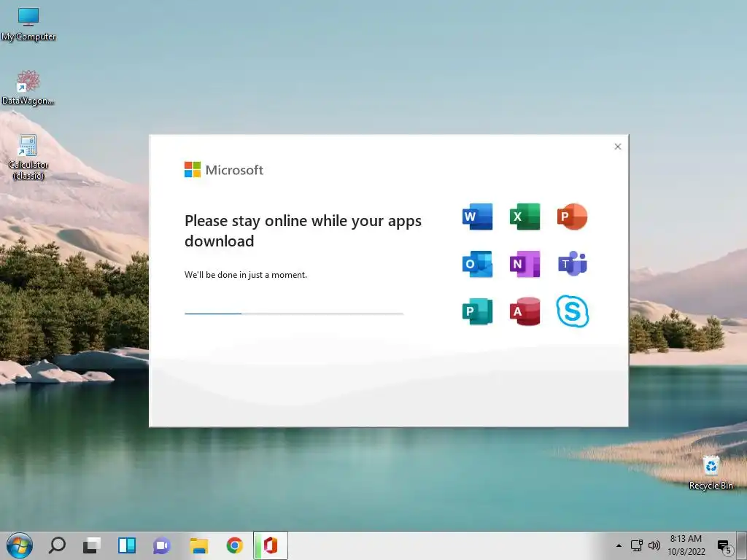The height and width of the screenshot is (560, 747).
Task: Open Task View on taskbar
Action: coord(91,545)
